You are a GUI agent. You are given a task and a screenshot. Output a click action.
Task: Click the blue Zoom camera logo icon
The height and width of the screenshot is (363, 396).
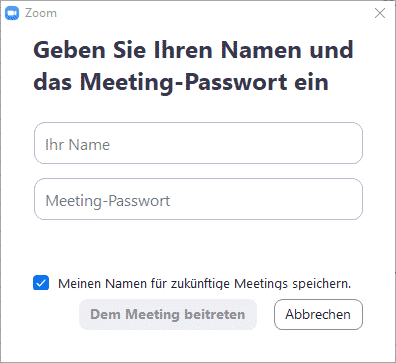click(12, 13)
